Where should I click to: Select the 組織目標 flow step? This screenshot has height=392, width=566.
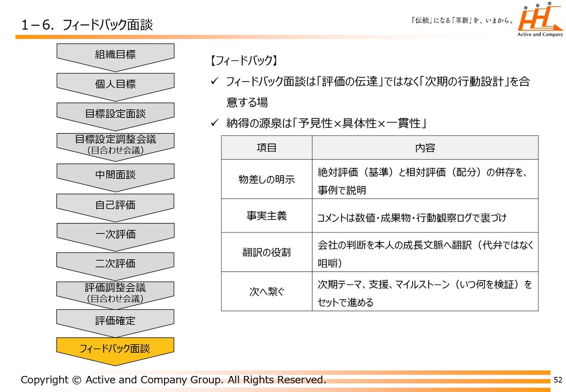tap(115, 54)
